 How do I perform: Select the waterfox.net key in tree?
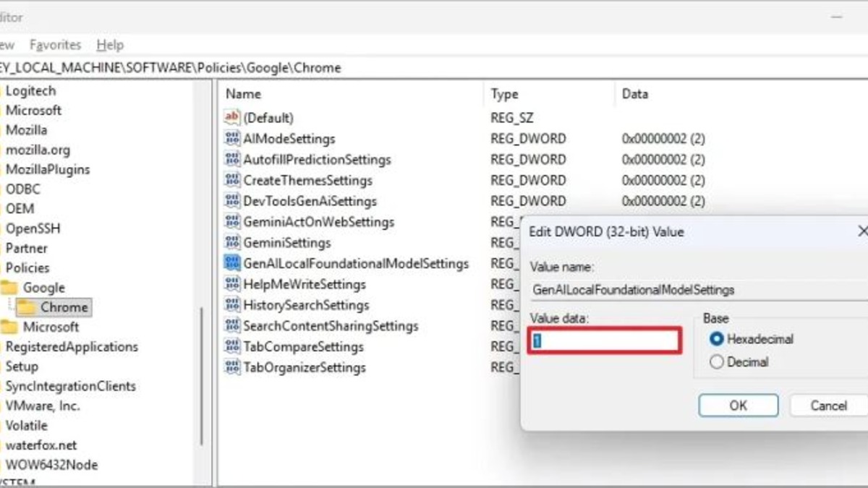[41, 445]
